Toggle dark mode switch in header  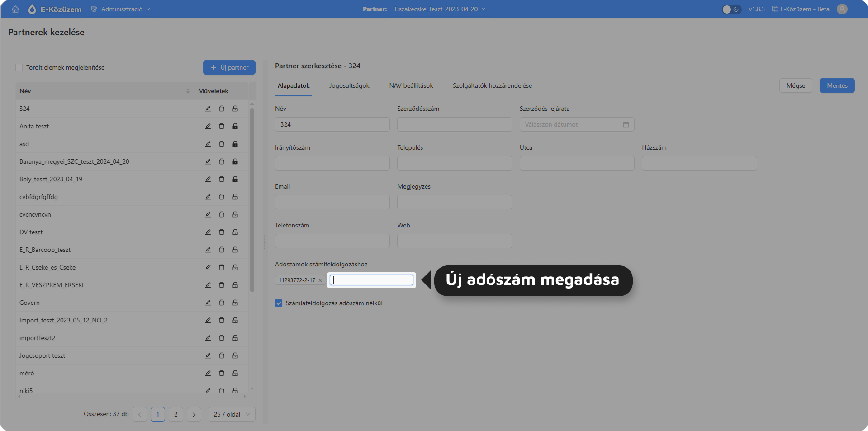pos(731,9)
